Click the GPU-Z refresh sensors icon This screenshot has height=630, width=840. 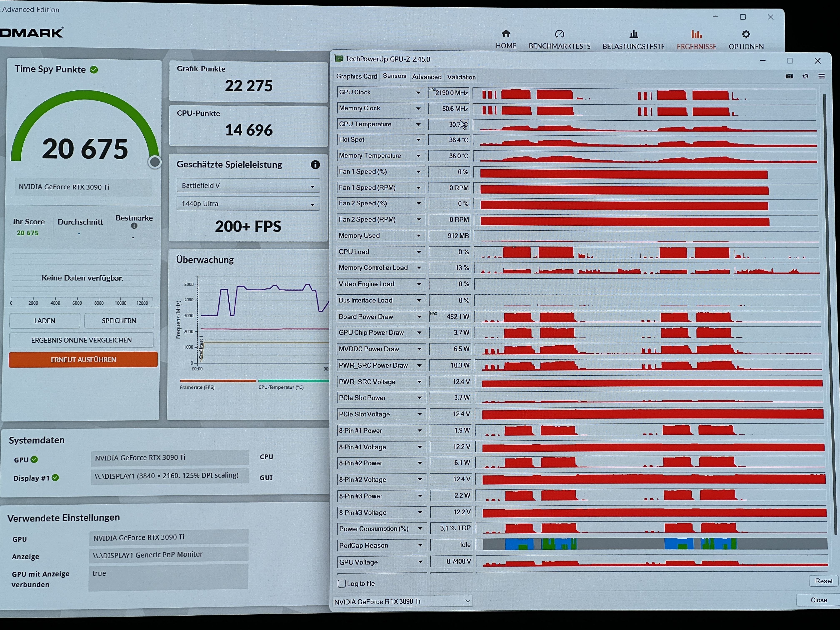805,76
